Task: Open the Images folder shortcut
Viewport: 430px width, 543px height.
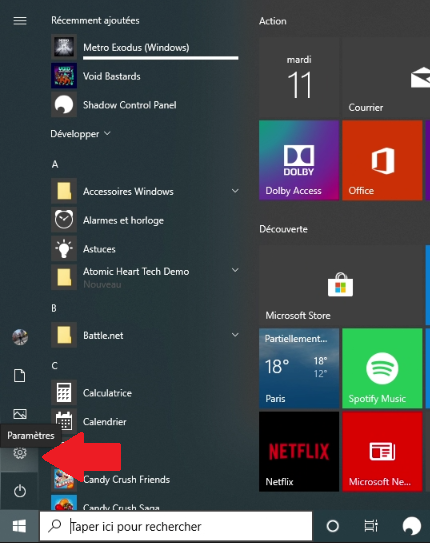Action: coord(20,414)
